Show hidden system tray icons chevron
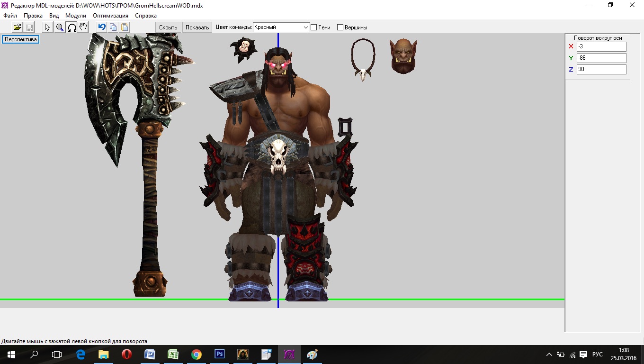644x364 pixels. (549, 355)
